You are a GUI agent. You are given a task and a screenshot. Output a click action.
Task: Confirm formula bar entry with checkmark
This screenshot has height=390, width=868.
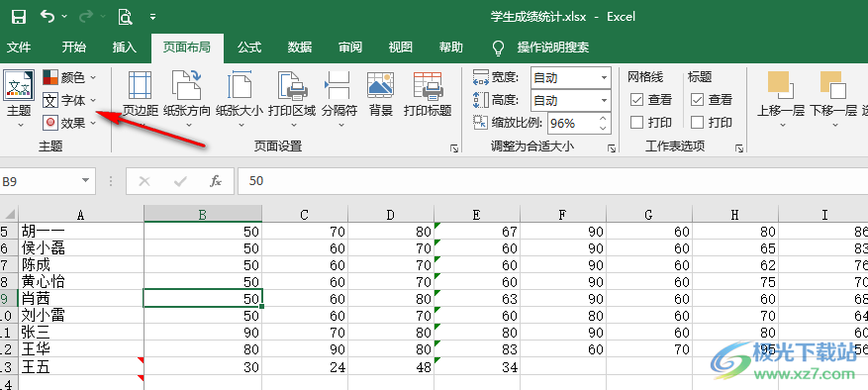click(180, 181)
